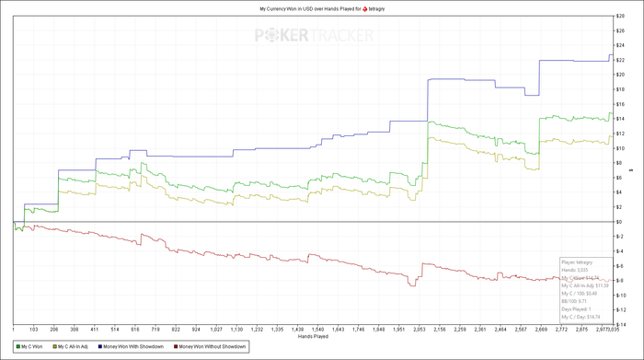Click the 2,464 tick label on the x-axis
This screenshot has height=360, width=644.
[x=500, y=330]
